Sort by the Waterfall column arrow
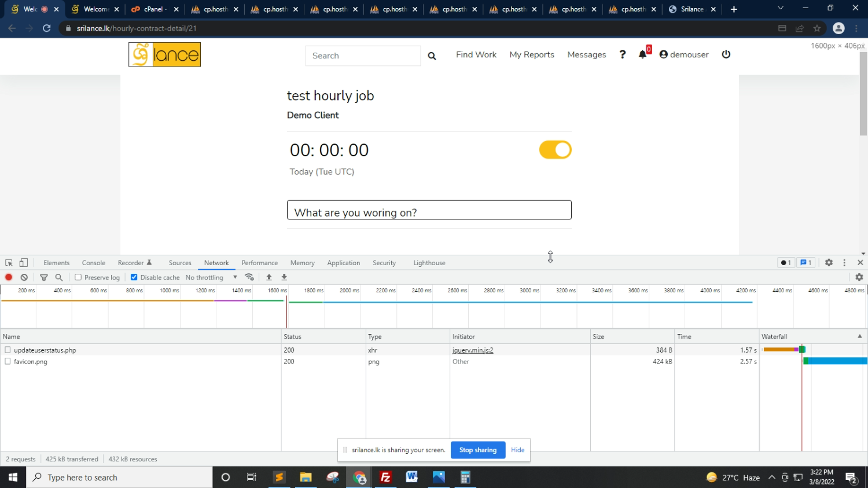The image size is (868, 488). [859, 336]
